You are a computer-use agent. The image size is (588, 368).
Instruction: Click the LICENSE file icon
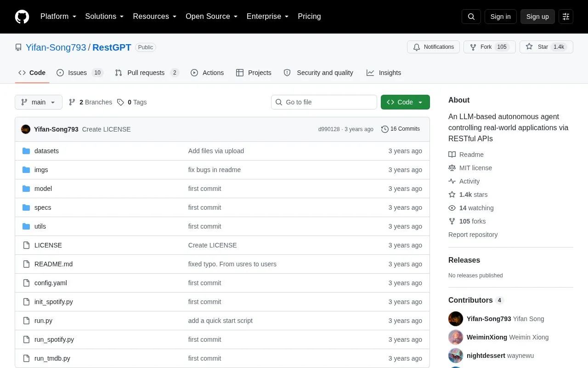(x=26, y=245)
